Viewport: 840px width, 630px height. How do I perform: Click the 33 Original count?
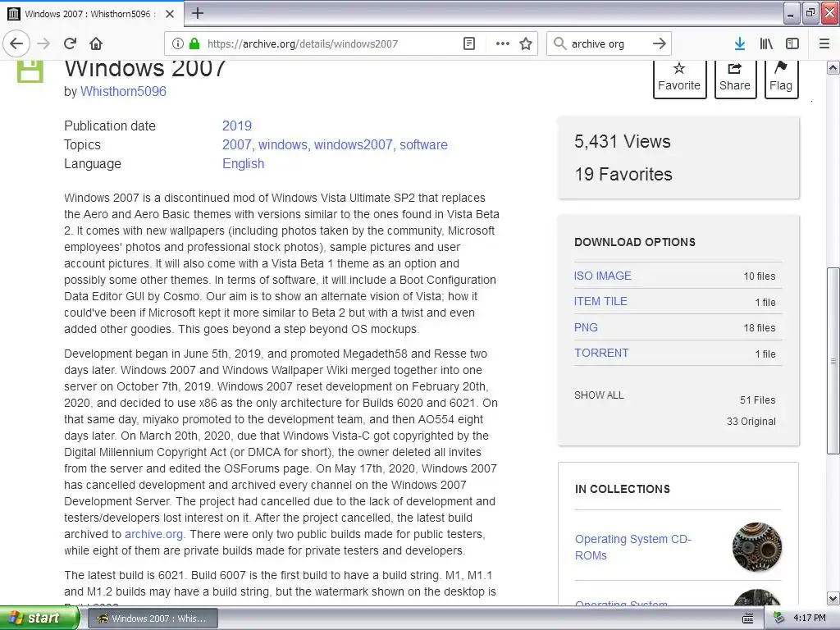tap(751, 422)
